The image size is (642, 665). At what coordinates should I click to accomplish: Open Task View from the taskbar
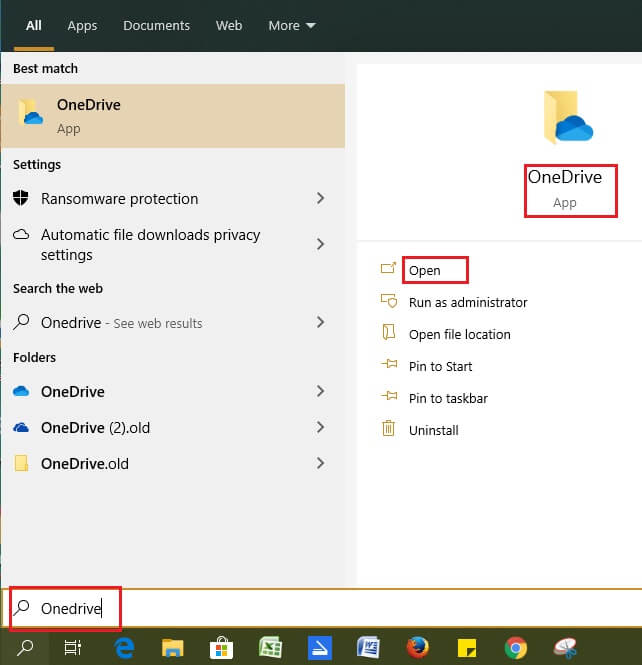pyautogui.click(x=73, y=648)
